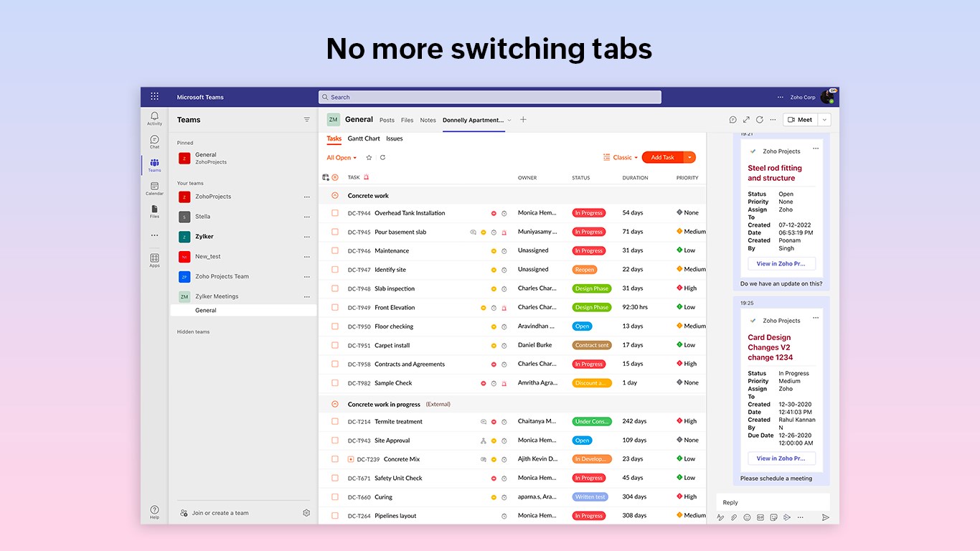Add a new tab with plus icon

pos(523,120)
